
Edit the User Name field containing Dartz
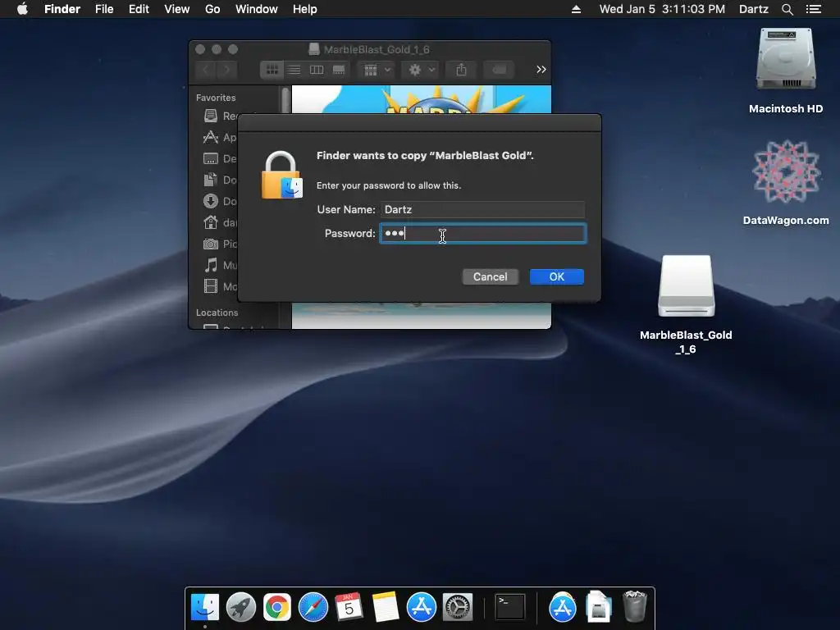point(482,209)
